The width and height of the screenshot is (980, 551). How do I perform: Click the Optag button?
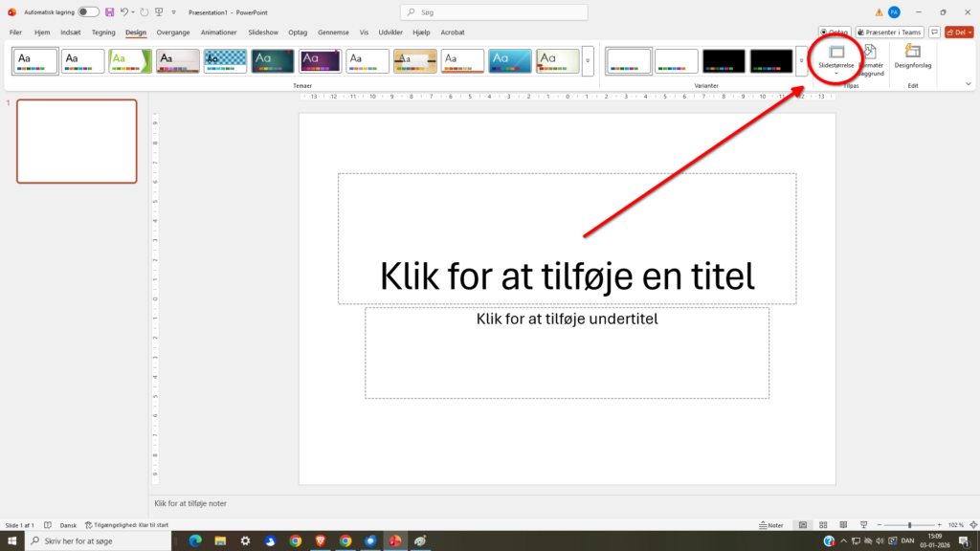pyautogui.click(x=835, y=32)
